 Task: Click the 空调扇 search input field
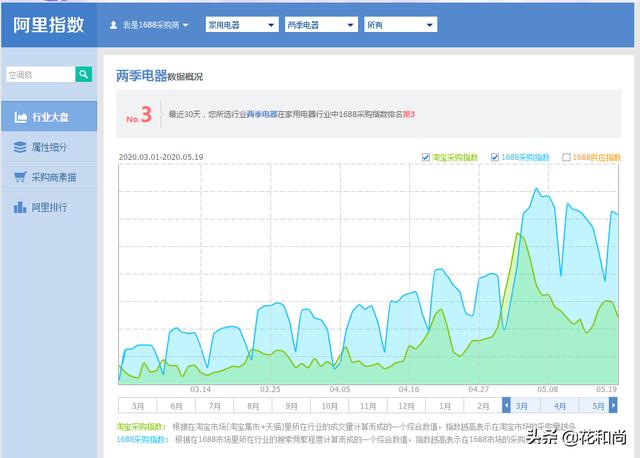41,74
